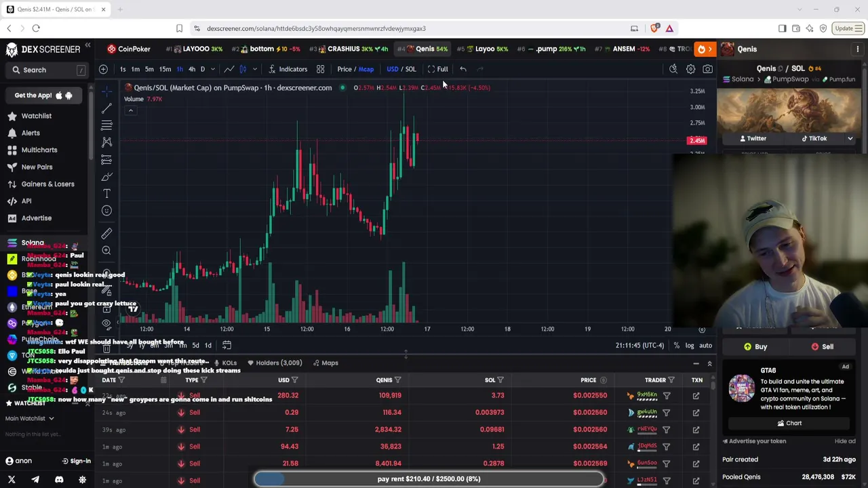Collapse the Qenis/SOL chart legend
Image resolution: width=868 pixels, height=488 pixels.
click(x=131, y=110)
